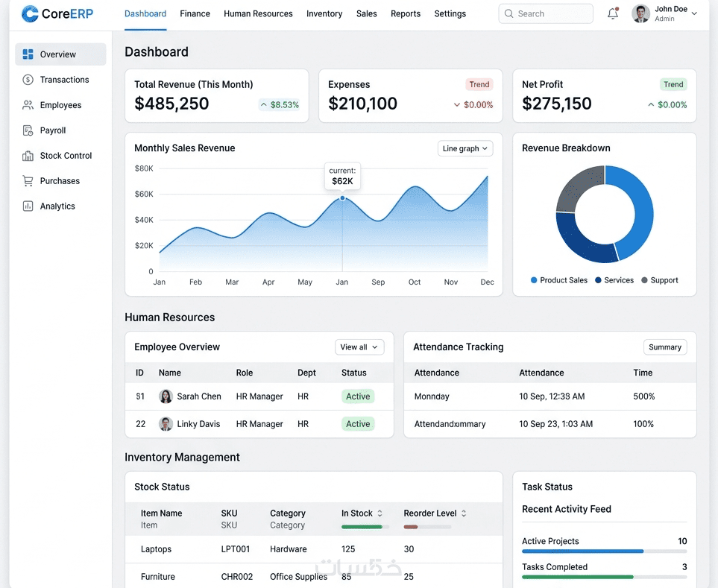Open the Human Resources menu

point(258,13)
